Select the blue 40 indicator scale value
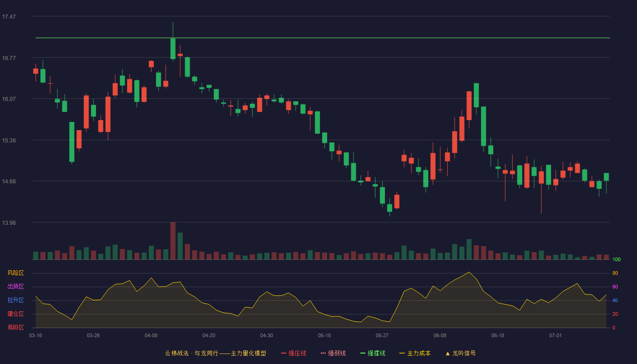The height and width of the screenshot is (364, 637). click(x=615, y=300)
